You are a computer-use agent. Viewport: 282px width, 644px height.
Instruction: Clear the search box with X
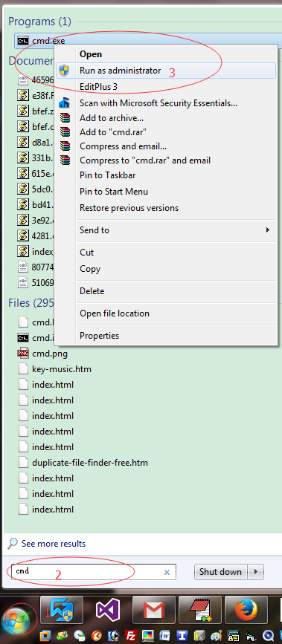click(x=167, y=572)
